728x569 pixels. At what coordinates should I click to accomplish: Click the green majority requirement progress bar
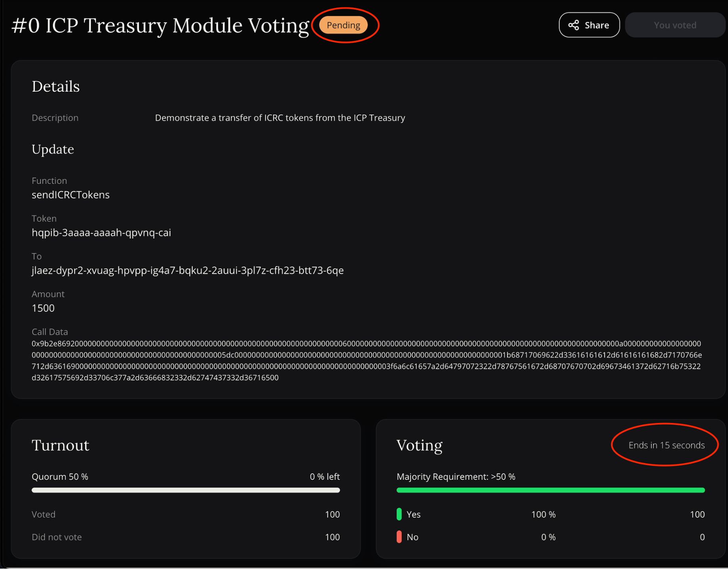coord(550,490)
